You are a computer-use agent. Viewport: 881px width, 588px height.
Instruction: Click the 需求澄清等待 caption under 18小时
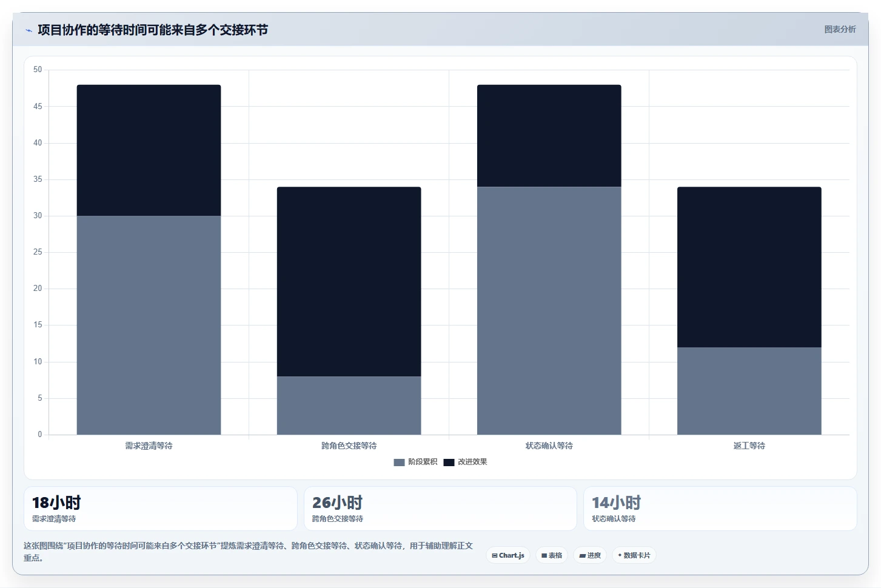click(54, 519)
